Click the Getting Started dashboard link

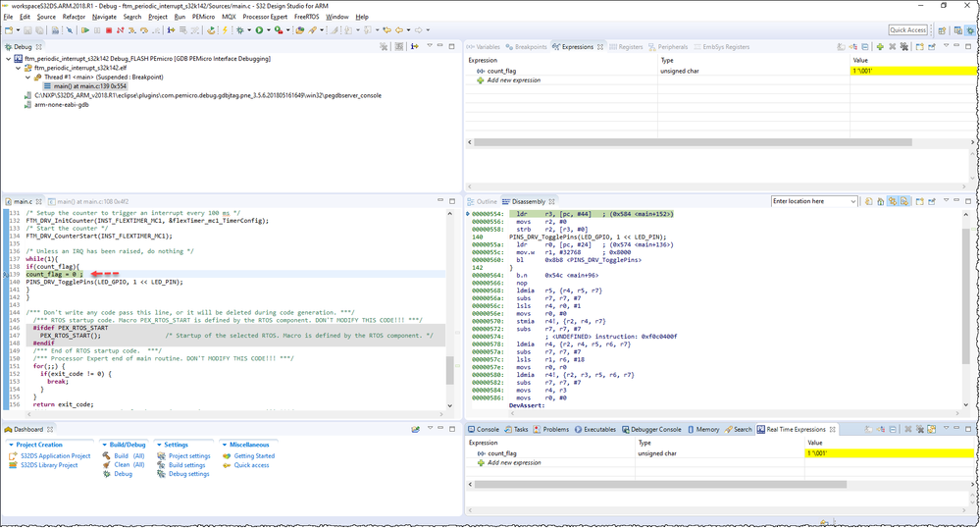pyautogui.click(x=254, y=455)
